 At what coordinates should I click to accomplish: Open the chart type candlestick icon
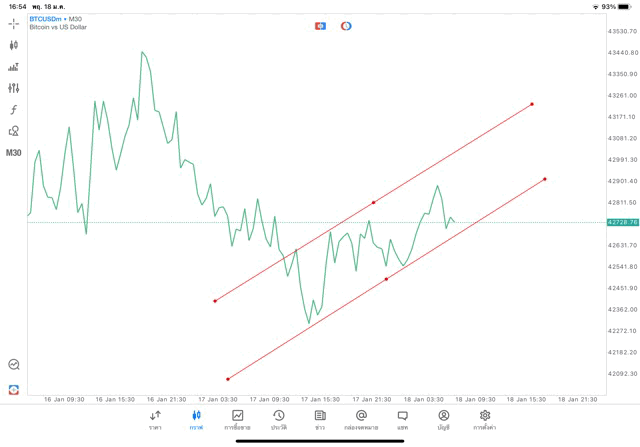(14, 45)
